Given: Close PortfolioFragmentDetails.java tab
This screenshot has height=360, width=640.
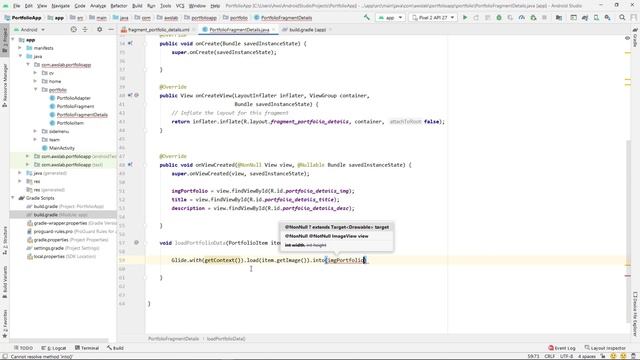Looking at the screenshot, I should pyautogui.click(x=273, y=30).
